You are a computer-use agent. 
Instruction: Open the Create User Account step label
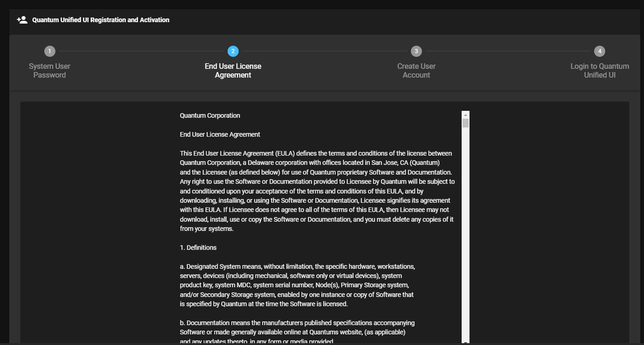(x=416, y=71)
